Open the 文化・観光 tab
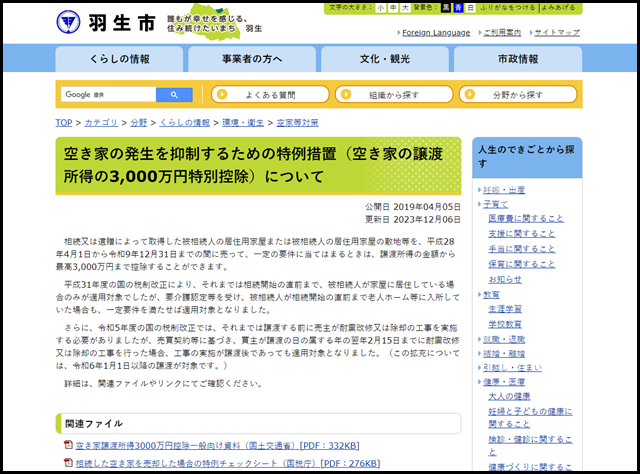Viewport: 640px width, 474px height. [x=384, y=59]
